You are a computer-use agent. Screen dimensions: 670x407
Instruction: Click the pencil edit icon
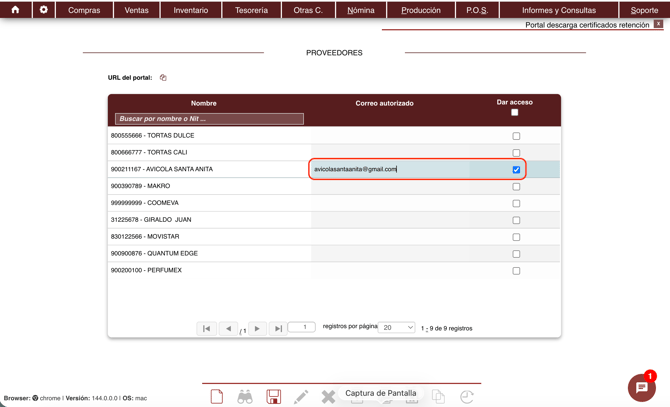301,397
